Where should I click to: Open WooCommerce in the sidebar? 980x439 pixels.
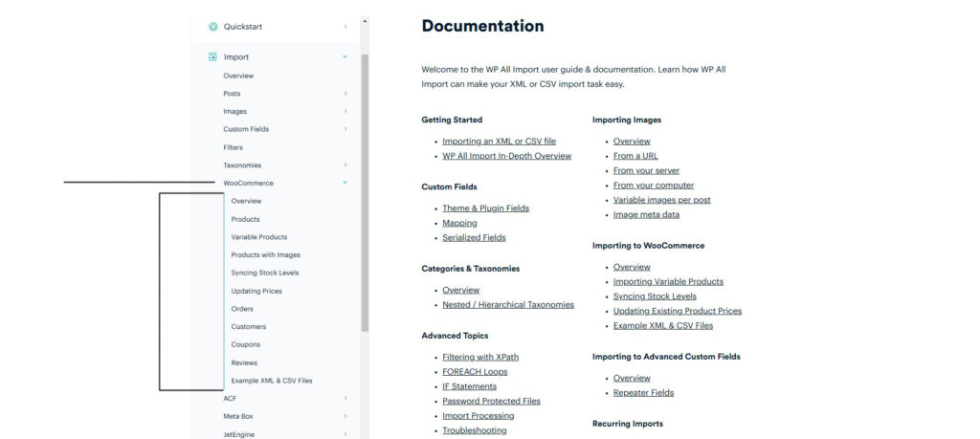[x=248, y=183]
